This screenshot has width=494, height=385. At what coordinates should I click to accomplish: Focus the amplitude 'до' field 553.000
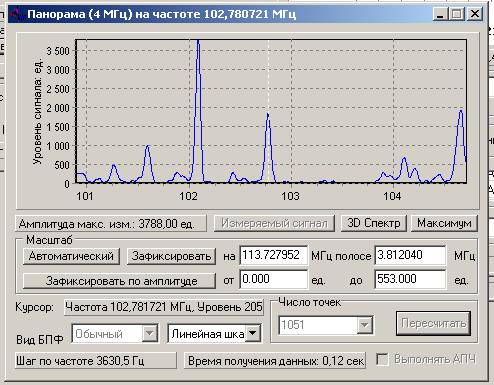pyautogui.click(x=410, y=279)
